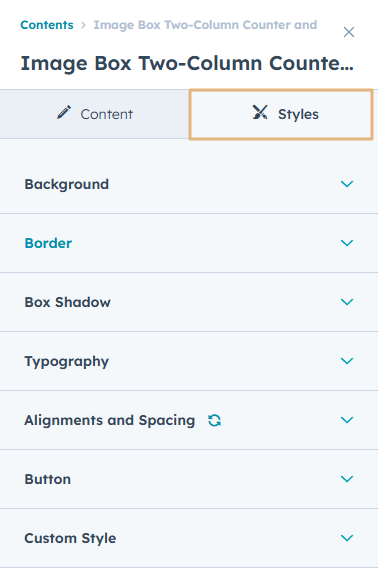Expand the Typography chevron
The height and width of the screenshot is (568, 378).
click(x=347, y=361)
